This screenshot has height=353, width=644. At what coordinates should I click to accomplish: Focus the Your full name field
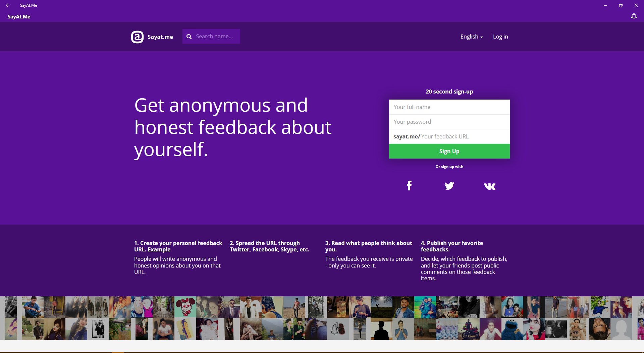click(x=449, y=107)
